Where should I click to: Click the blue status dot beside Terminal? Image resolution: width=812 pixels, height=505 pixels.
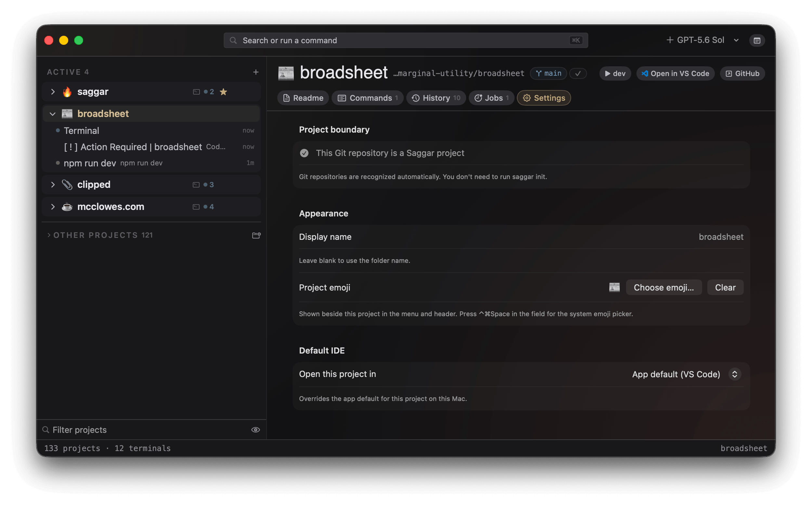coord(58,131)
